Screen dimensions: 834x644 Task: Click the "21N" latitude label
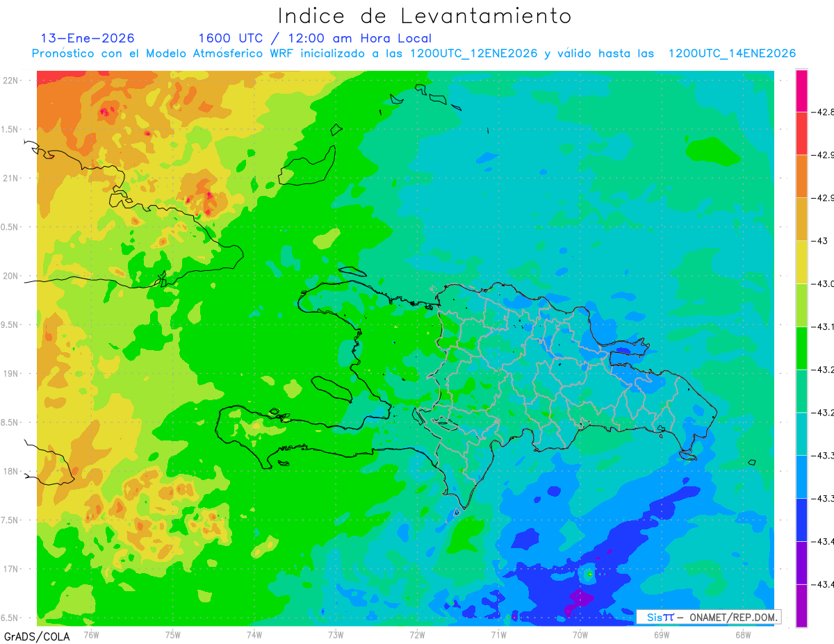(12, 179)
